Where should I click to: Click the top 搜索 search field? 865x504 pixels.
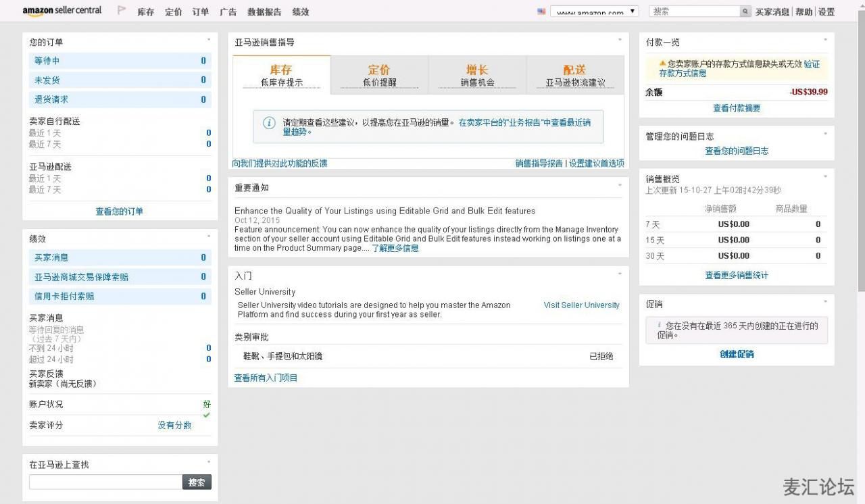pyautogui.click(x=694, y=11)
